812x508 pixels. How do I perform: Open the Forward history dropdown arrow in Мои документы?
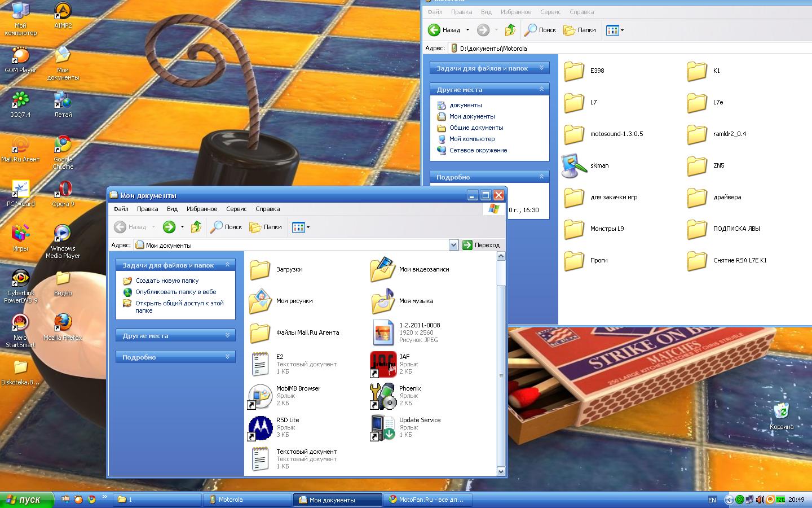pyautogui.click(x=182, y=227)
